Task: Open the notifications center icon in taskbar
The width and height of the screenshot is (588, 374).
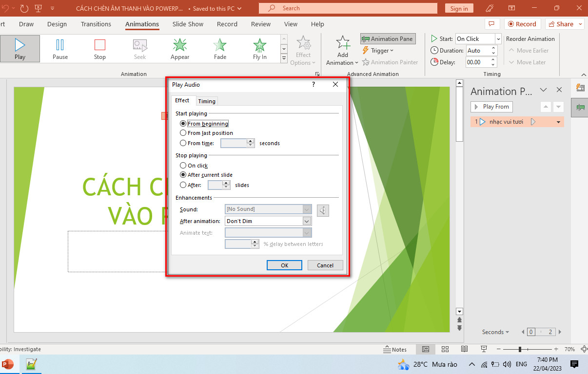Action: coord(574,364)
